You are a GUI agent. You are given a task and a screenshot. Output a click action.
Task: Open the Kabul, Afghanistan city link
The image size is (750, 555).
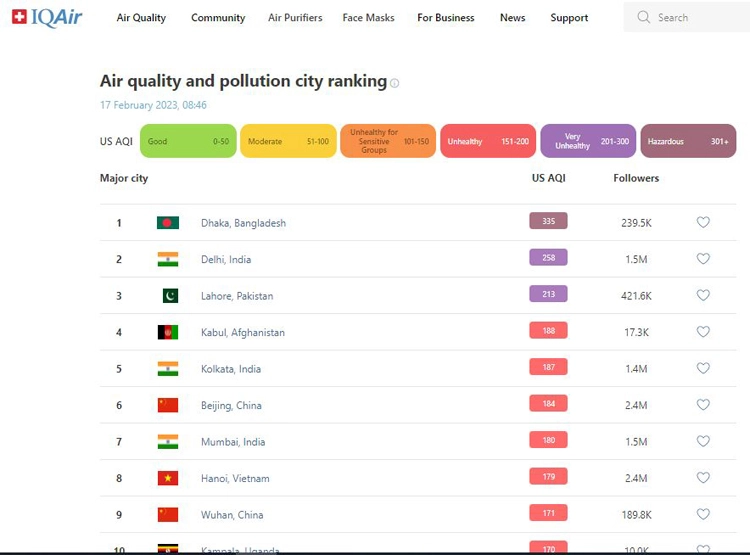click(x=243, y=333)
